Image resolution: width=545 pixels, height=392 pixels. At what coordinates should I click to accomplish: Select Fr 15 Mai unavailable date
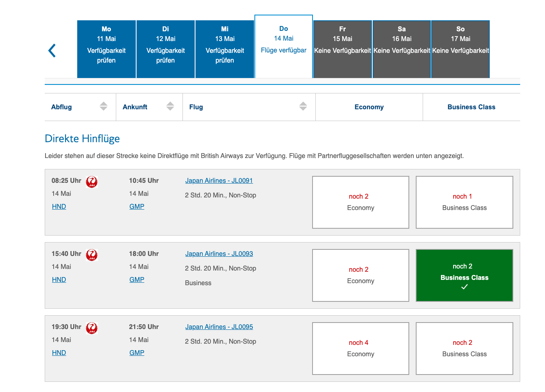pyautogui.click(x=343, y=49)
